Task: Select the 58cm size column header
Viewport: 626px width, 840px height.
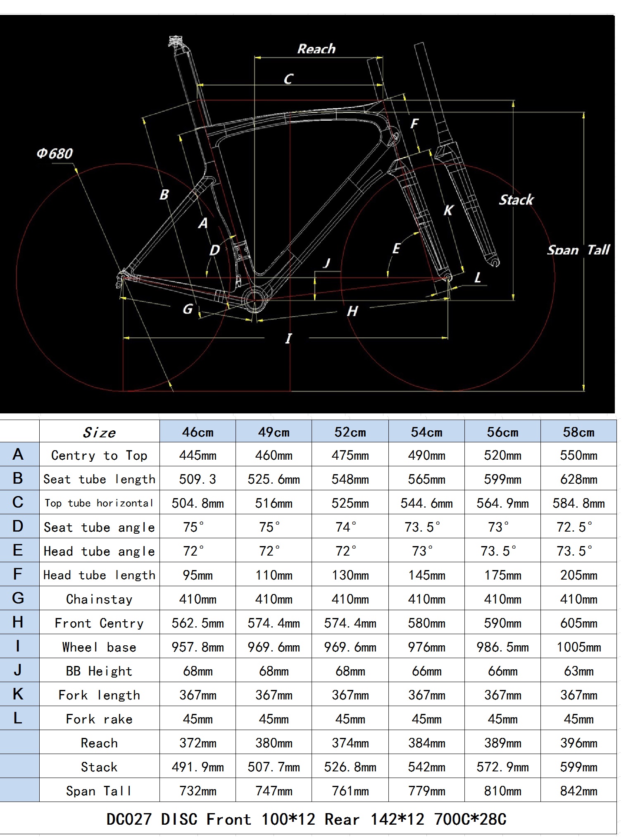Action: (578, 432)
